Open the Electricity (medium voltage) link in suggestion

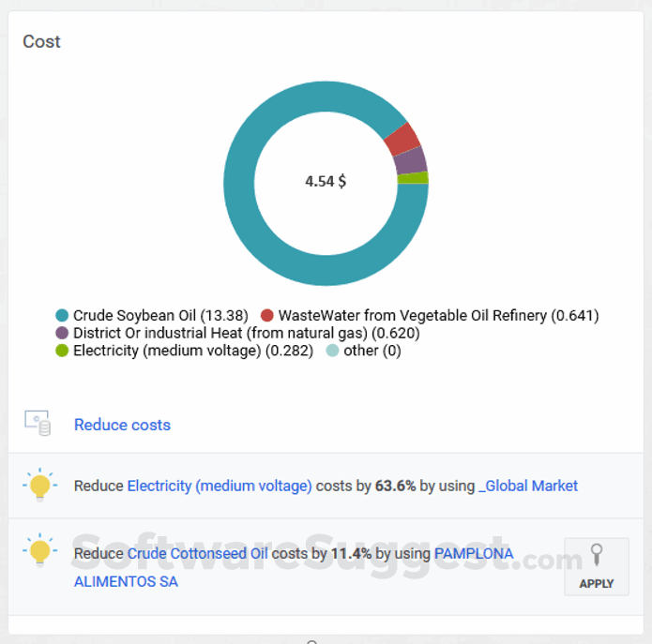coord(220,486)
